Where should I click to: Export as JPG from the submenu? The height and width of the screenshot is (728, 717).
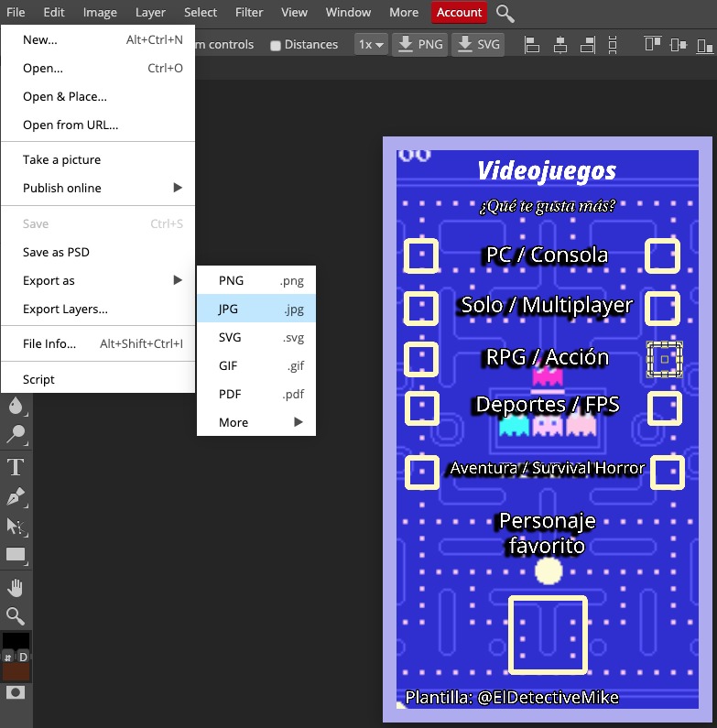256,309
